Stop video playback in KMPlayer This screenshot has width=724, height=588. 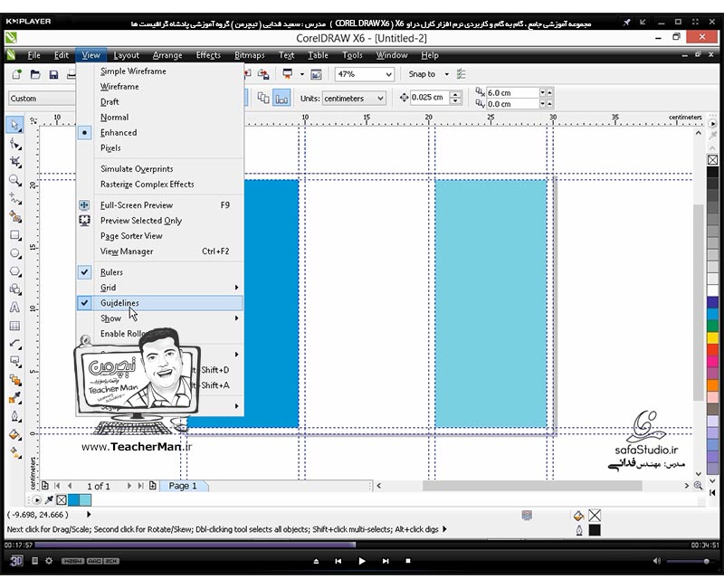pos(408,561)
